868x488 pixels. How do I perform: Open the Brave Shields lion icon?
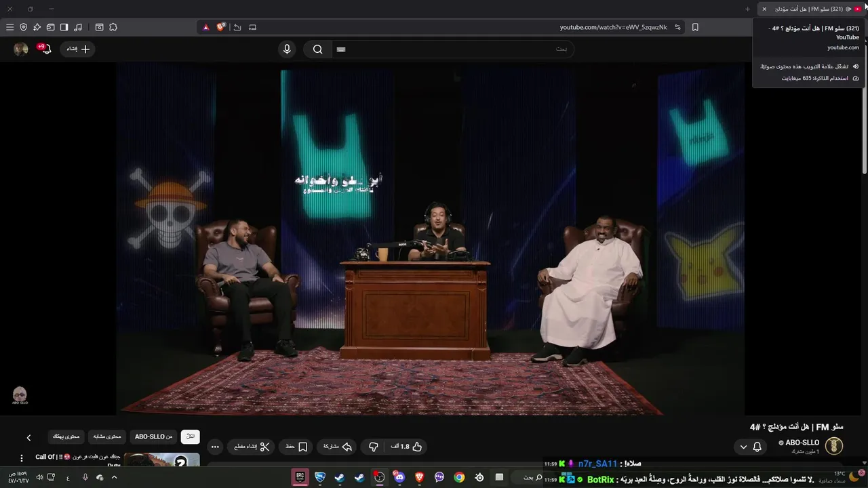[x=221, y=27]
